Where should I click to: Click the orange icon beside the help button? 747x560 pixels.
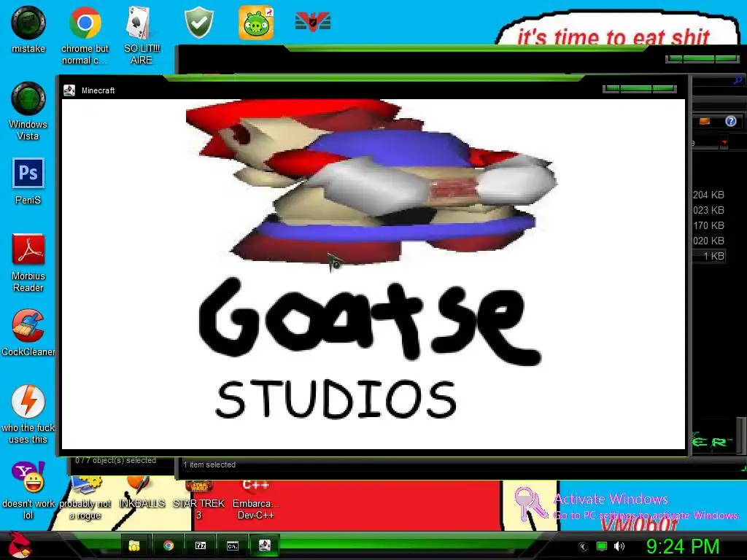click(x=705, y=122)
